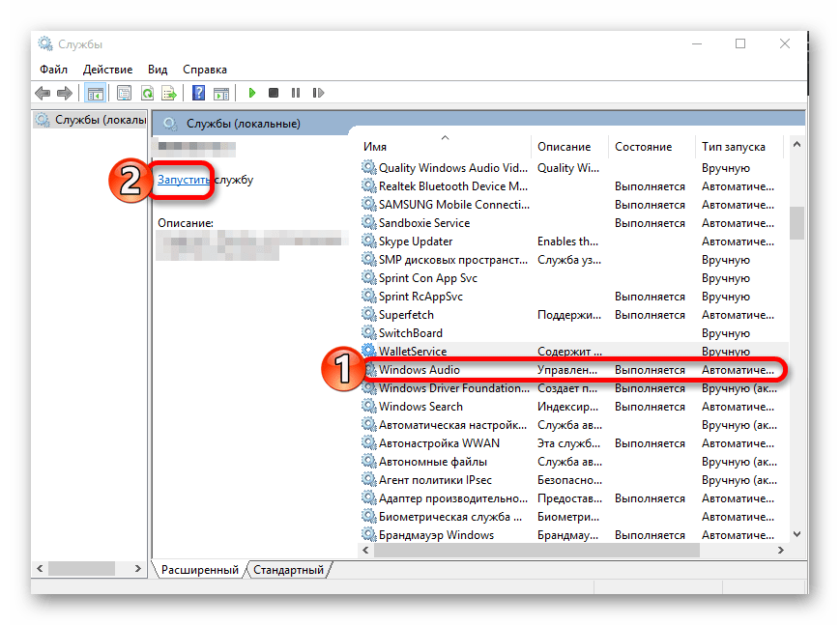Click the gear icon next to Skype Updater
Screen dimensions: 840x625
pyautogui.click(x=368, y=241)
